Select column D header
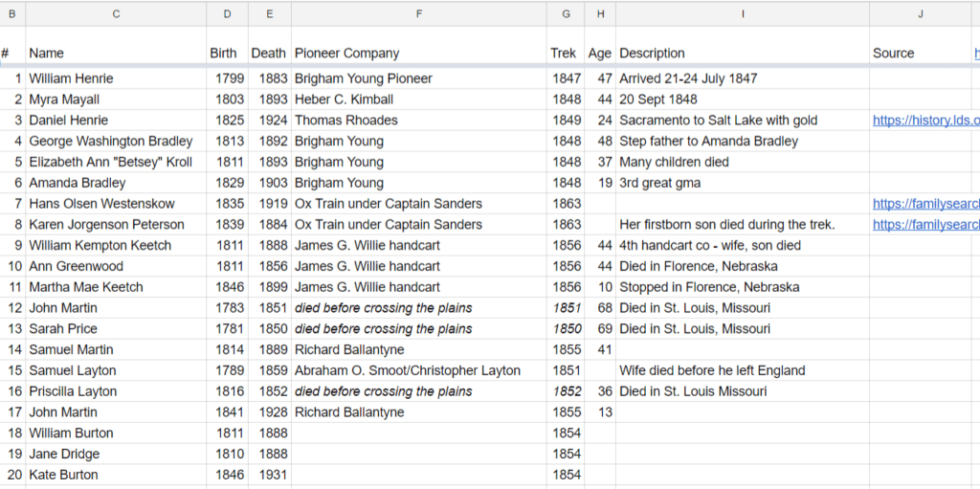This screenshot has width=980, height=489. coord(228,13)
